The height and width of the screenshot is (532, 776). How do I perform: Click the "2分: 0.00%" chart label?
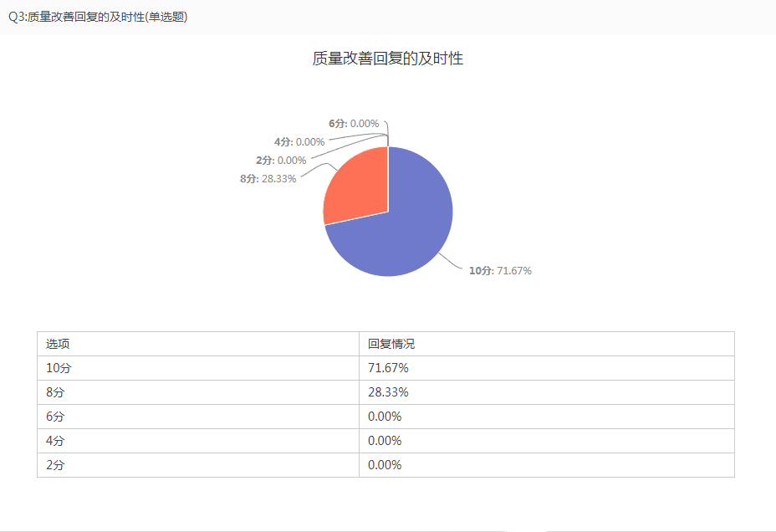[281, 160]
